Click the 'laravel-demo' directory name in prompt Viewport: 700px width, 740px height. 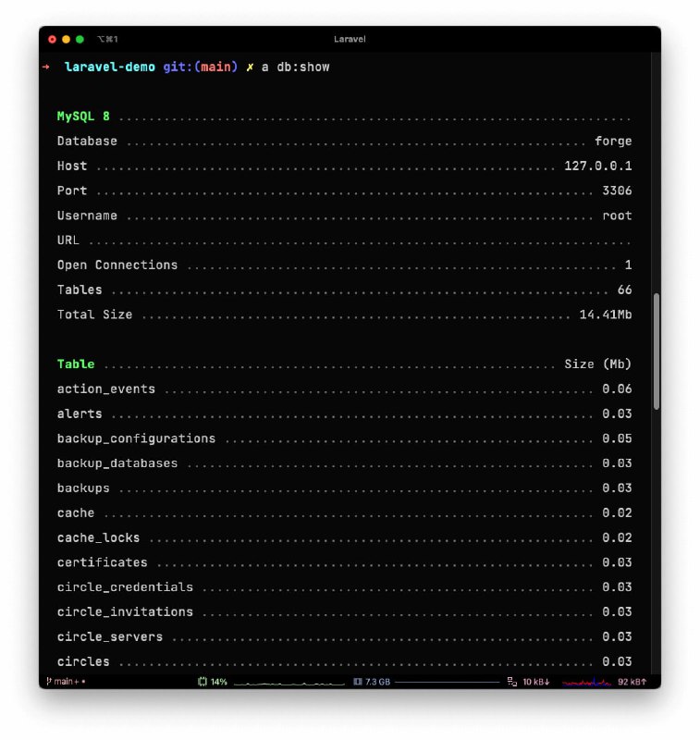(110, 67)
